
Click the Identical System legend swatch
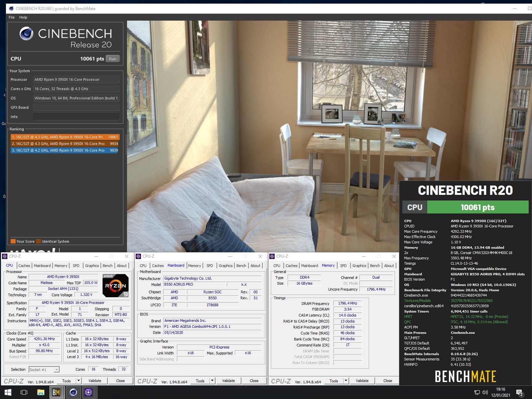click(38, 241)
